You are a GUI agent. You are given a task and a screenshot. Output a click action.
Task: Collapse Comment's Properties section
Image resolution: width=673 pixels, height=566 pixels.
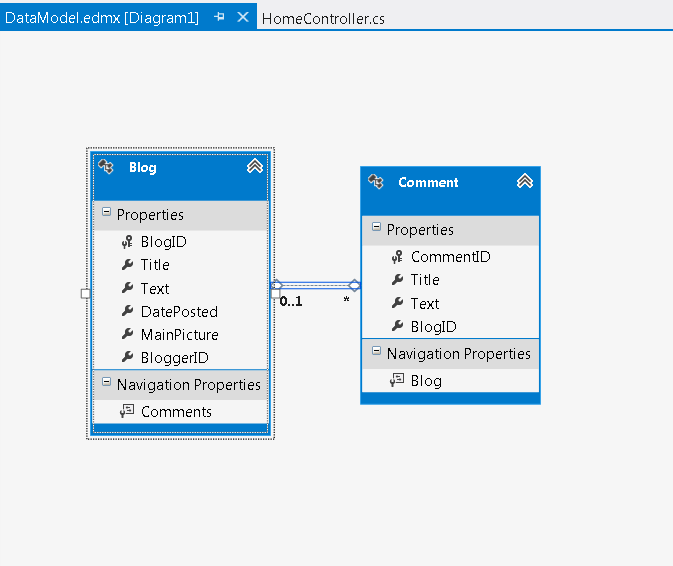coord(376,227)
